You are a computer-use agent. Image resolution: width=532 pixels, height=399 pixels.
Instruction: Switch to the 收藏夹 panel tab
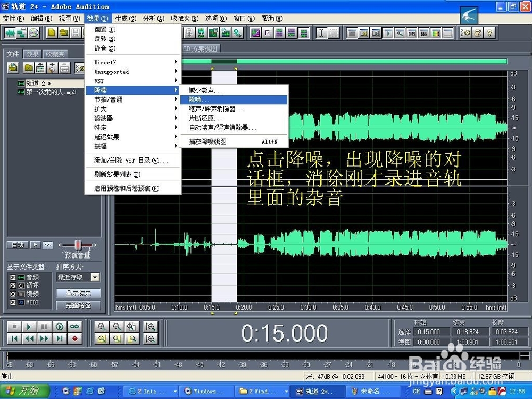point(55,54)
